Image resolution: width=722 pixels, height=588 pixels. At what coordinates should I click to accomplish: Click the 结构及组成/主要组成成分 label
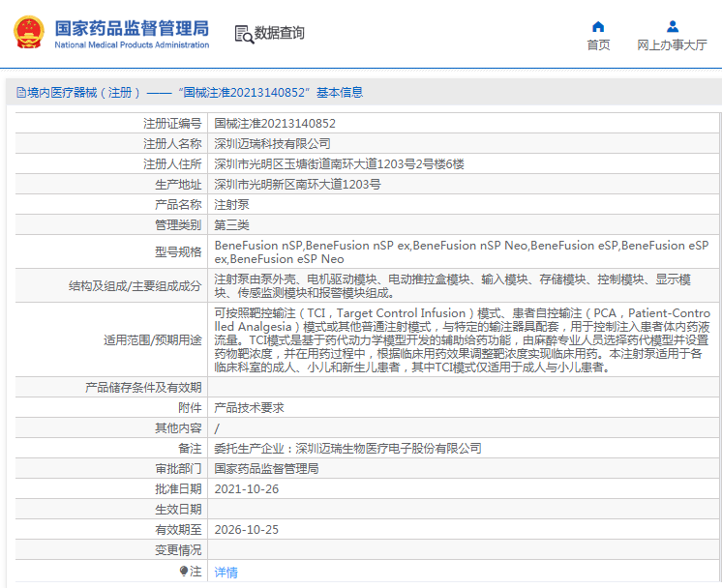click(x=135, y=285)
